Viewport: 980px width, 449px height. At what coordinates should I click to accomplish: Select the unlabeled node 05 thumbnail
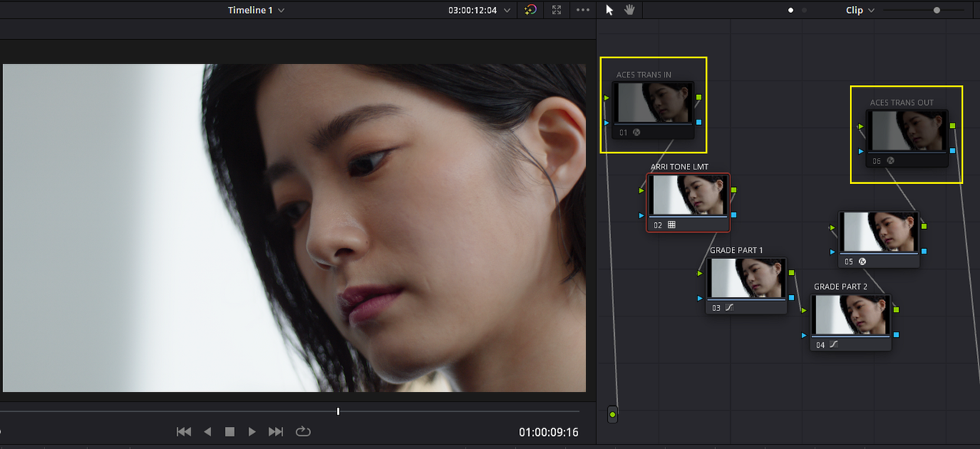coord(879,231)
